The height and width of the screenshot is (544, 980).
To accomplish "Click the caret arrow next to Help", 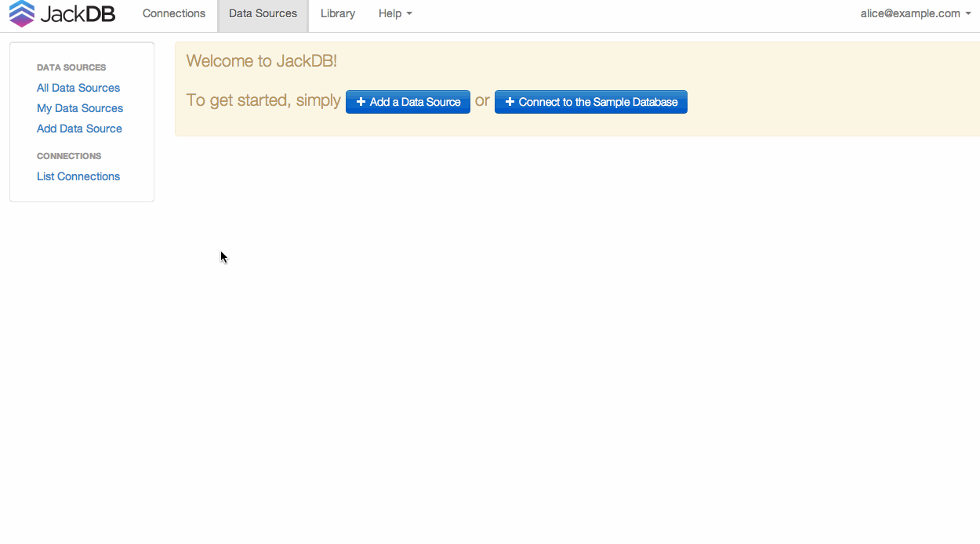I will (x=409, y=14).
